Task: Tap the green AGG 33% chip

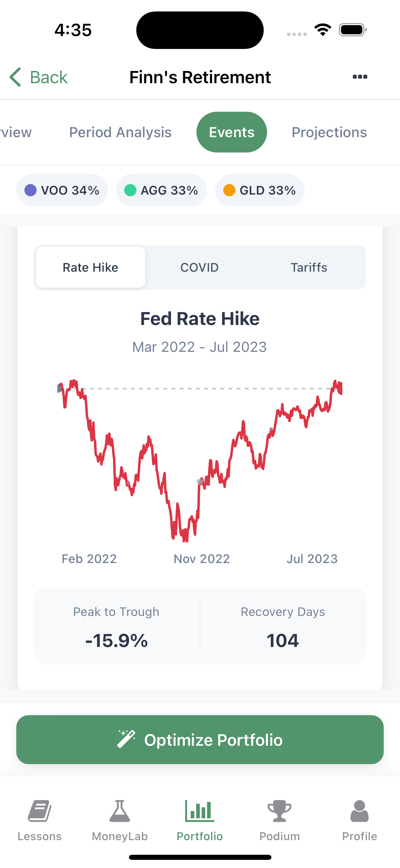Action: 161,190
